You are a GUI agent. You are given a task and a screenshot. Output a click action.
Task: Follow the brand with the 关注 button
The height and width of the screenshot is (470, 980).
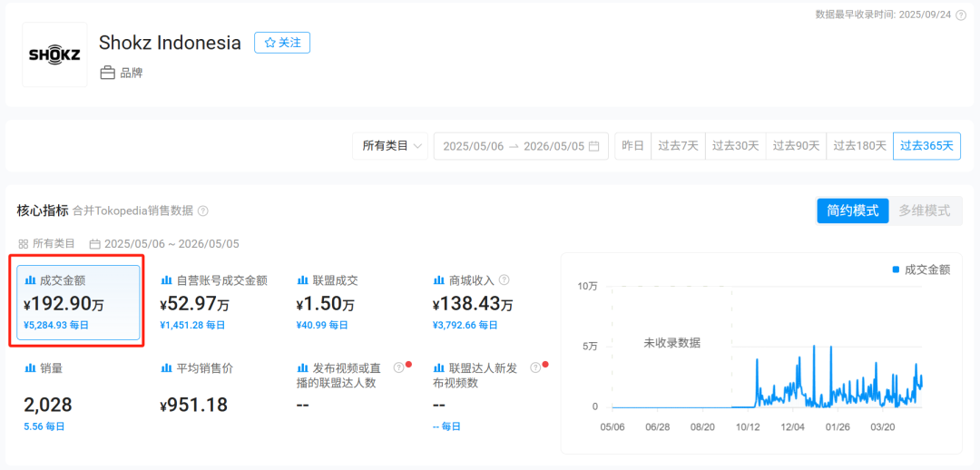(x=282, y=43)
